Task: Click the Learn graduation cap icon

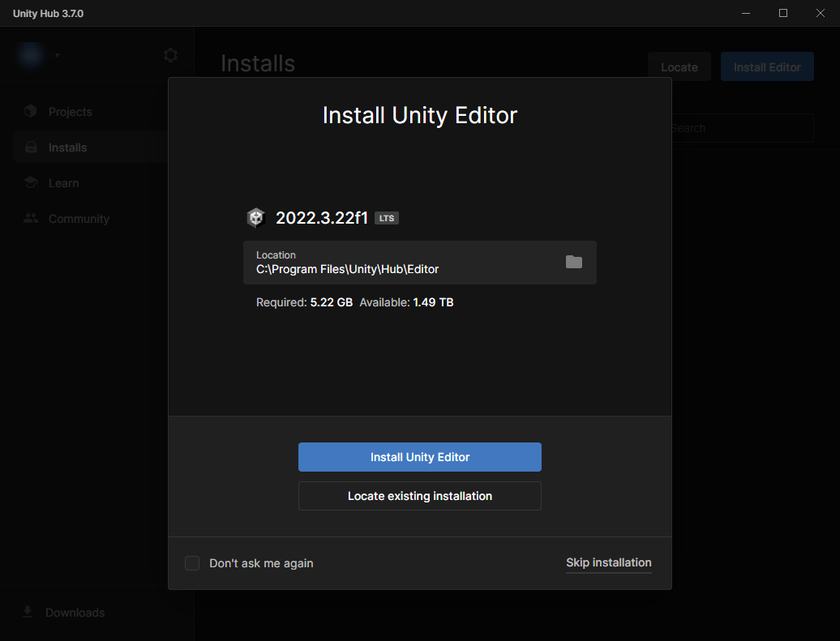Action: click(x=31, y=183)
